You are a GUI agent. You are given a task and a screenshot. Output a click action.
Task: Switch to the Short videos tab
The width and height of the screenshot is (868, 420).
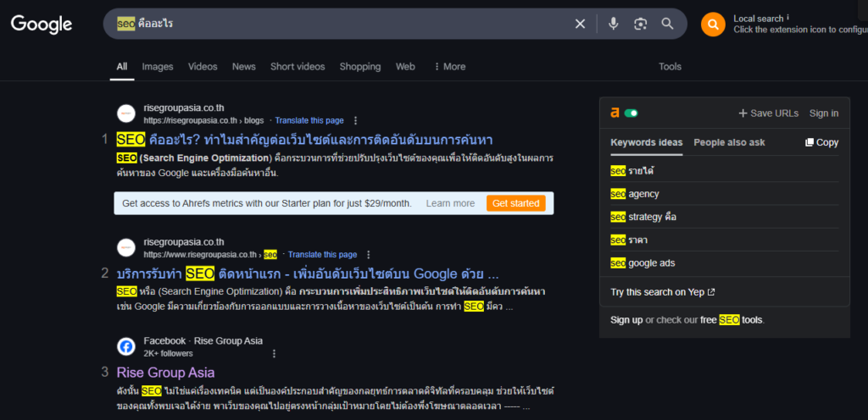click(298, 66)
